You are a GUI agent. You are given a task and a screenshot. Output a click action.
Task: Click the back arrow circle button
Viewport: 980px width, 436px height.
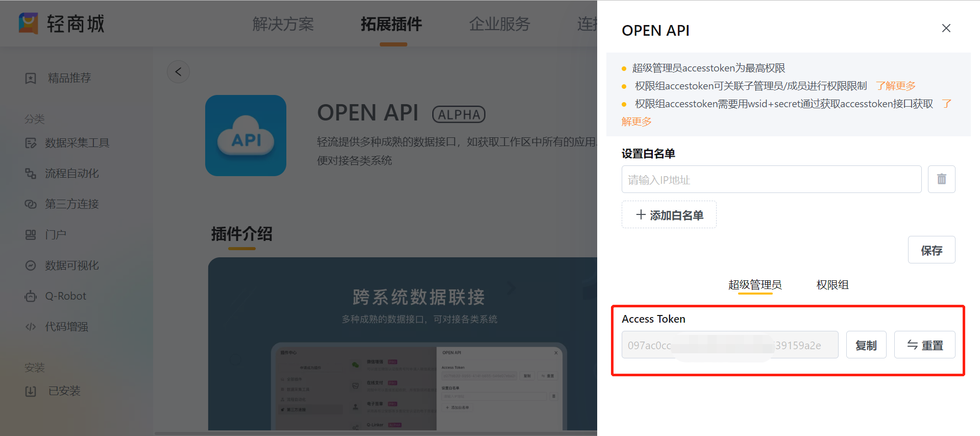(x=178, y=72)
